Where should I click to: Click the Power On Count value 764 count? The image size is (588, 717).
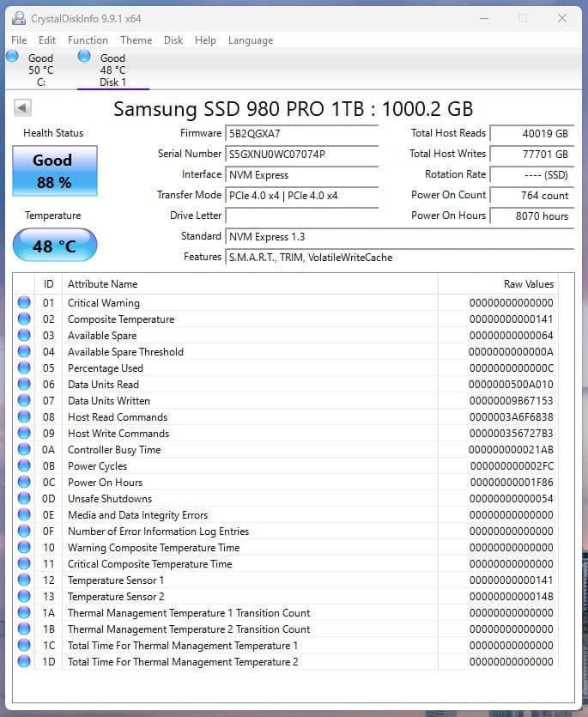coord(531,195)
